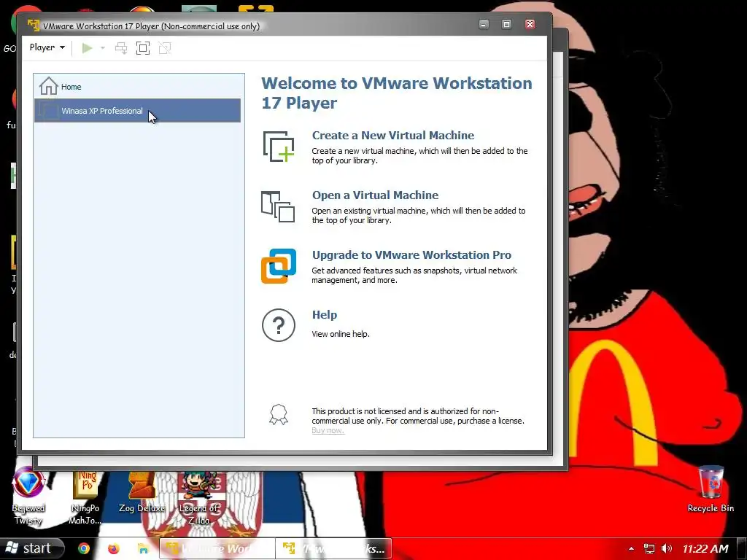747x560 pixels.
Task: Click the open virtual machine icon
Action: point(278,206)
